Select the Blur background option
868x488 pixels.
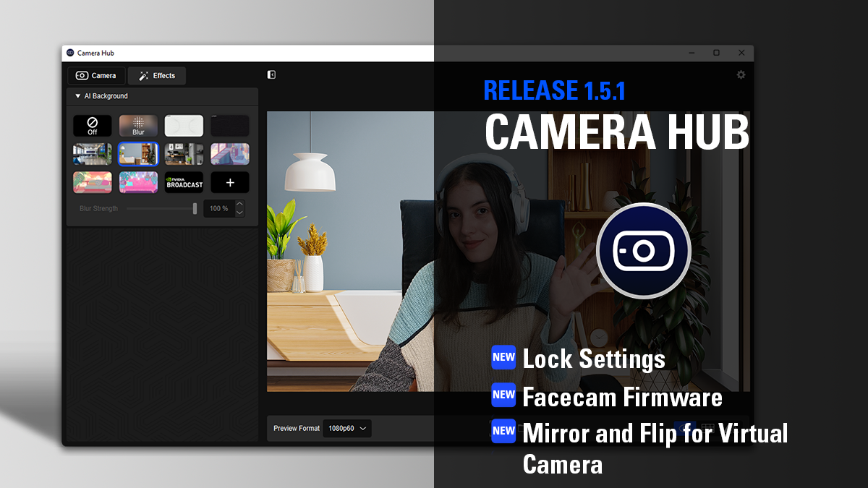(x=138, y=126)
